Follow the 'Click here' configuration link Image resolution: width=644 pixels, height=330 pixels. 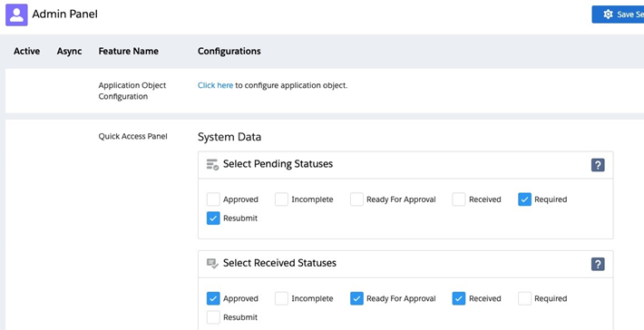(x=215, y=85)
